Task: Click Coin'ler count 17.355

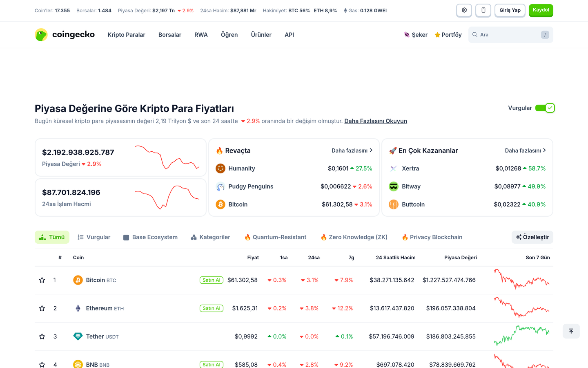Action: 62,11
